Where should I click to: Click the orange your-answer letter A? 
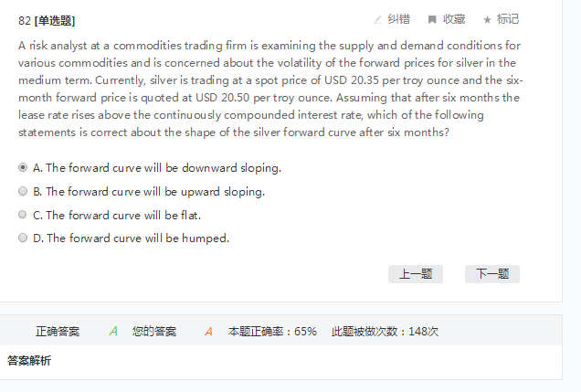208,331
